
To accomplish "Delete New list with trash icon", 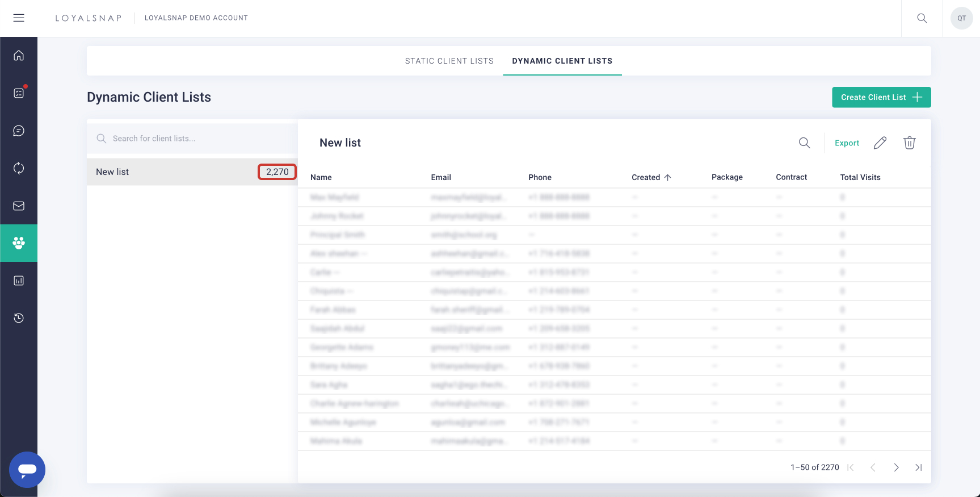I will click(909, 143).
